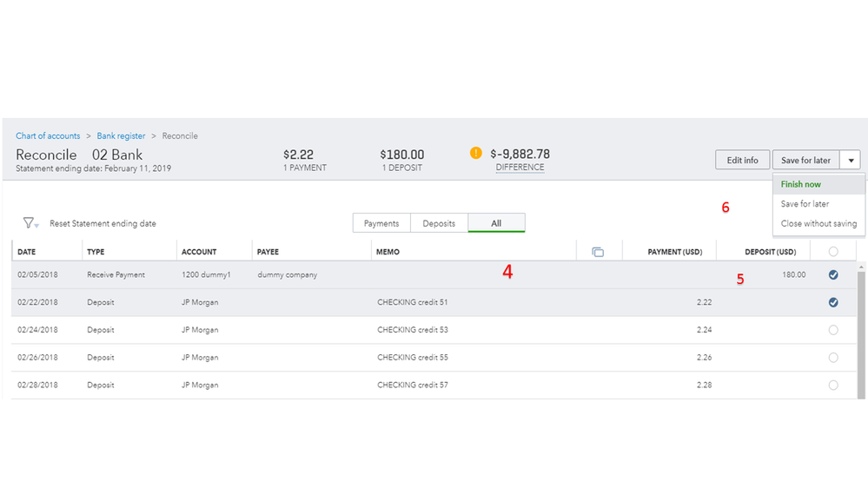Click the 02/22/2018 date cell
The image size is (868, 488).
37,302
